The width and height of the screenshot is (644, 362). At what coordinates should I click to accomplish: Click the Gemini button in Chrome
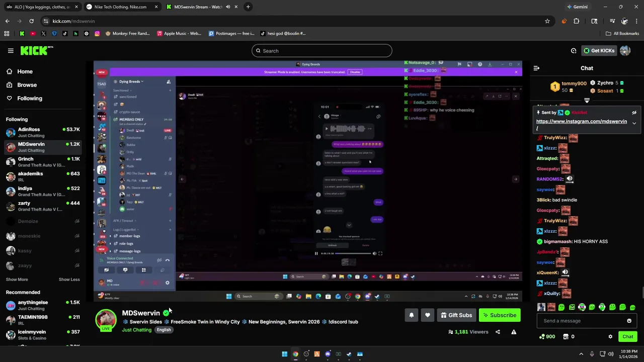577,7
